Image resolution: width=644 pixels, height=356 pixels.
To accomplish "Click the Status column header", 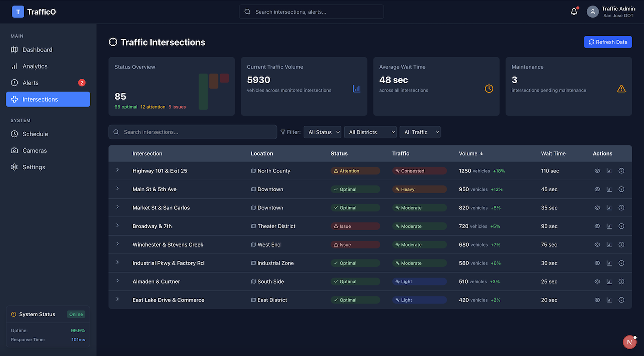I will tap(339, 154).
